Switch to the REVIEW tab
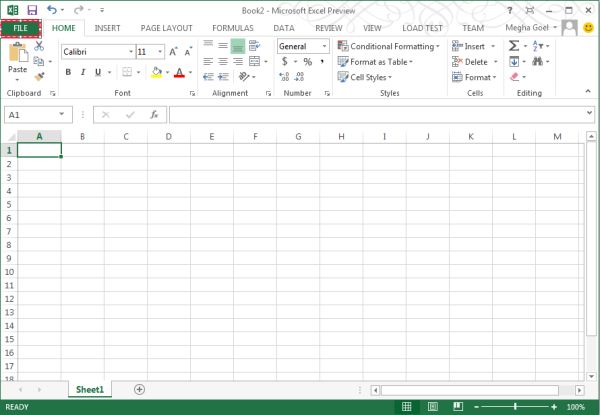The width and height of the screenshot is (600, 415). [x=329, y=28]
